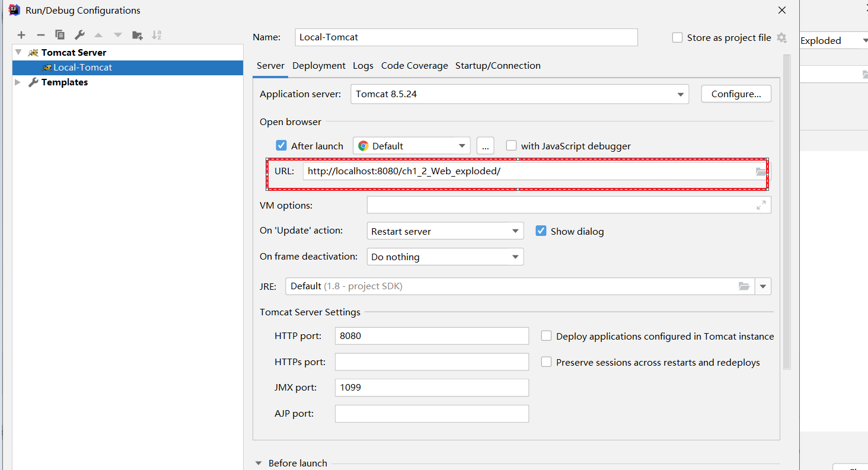Create new folder in configurations toolbar
Viewport: 868px width, 470px height.
coord(137,35)
